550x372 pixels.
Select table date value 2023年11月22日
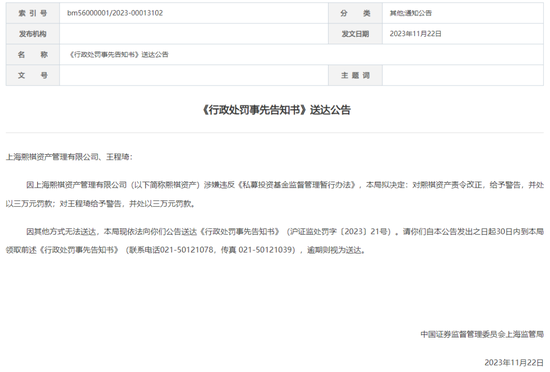(415, 34)
